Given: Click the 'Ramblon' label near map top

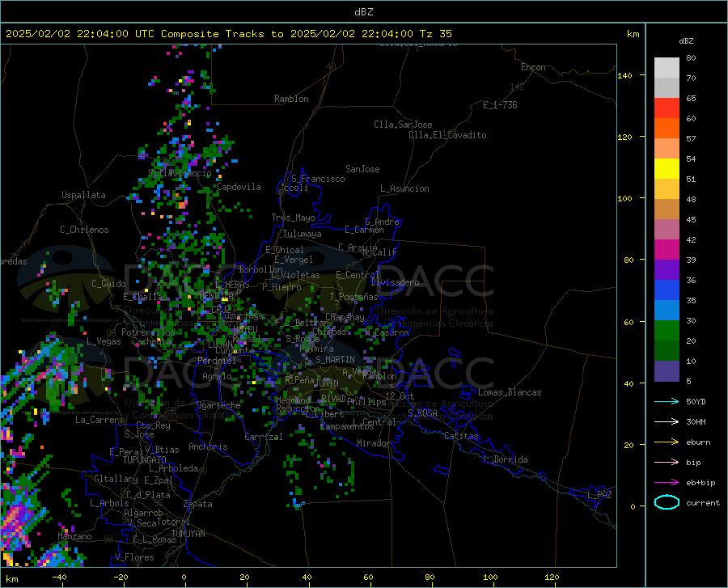Looking at the screenshot, I should 291,99.
